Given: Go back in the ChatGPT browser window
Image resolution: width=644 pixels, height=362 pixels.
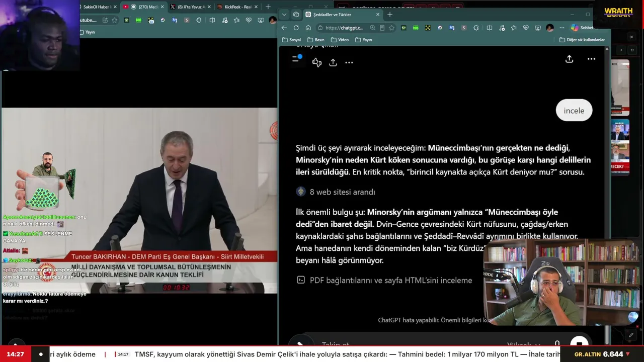Looking at the screenshot, I should (x=284, y=28).
